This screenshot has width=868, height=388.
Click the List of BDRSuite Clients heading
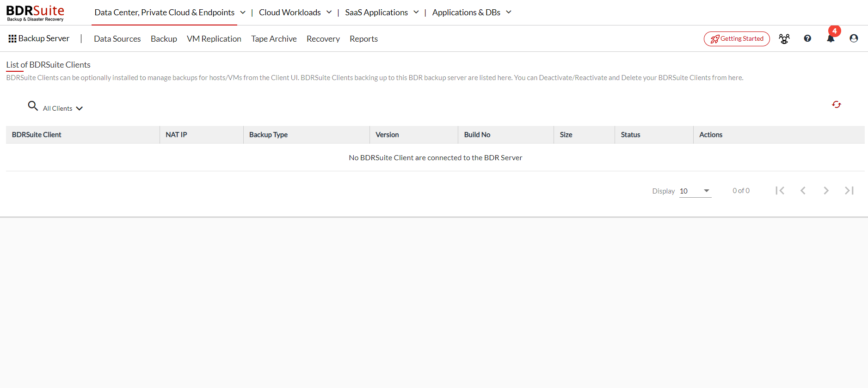pos(48,65)
